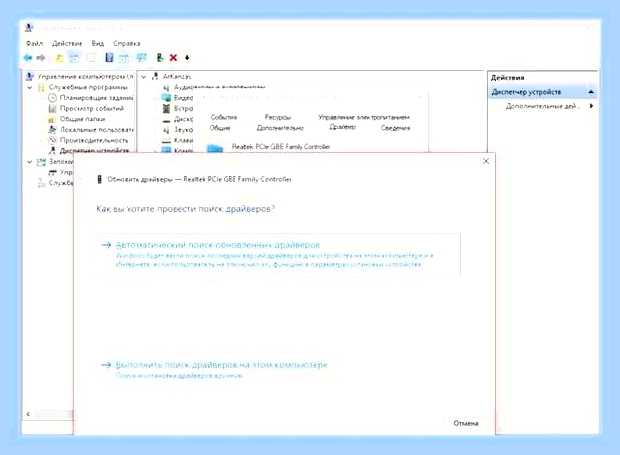Select the Встроенное ПО device category

[183, 108]
